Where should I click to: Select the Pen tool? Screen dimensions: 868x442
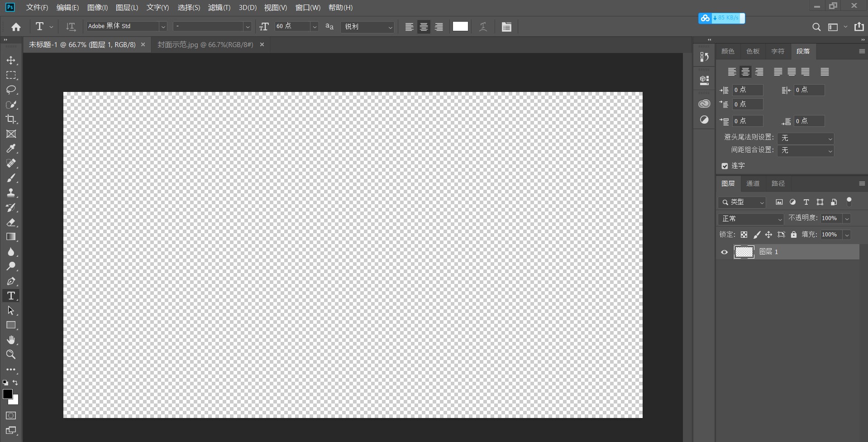pyautogui.click(x=11, y=281)
